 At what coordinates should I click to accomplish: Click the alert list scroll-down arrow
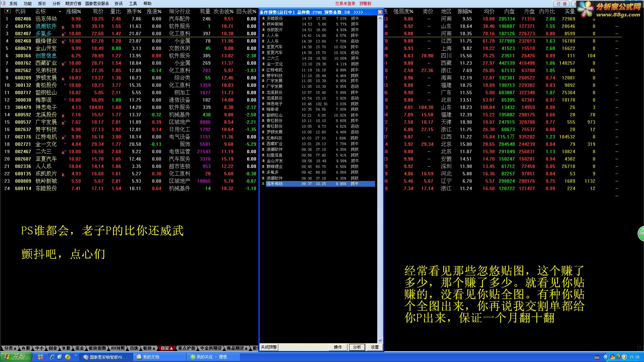[380, 340]
